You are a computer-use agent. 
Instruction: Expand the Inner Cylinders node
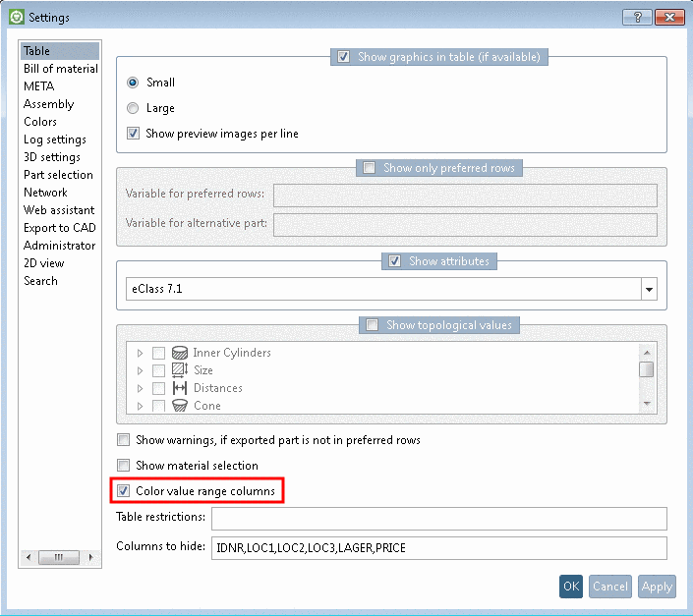tap(141, 353)
